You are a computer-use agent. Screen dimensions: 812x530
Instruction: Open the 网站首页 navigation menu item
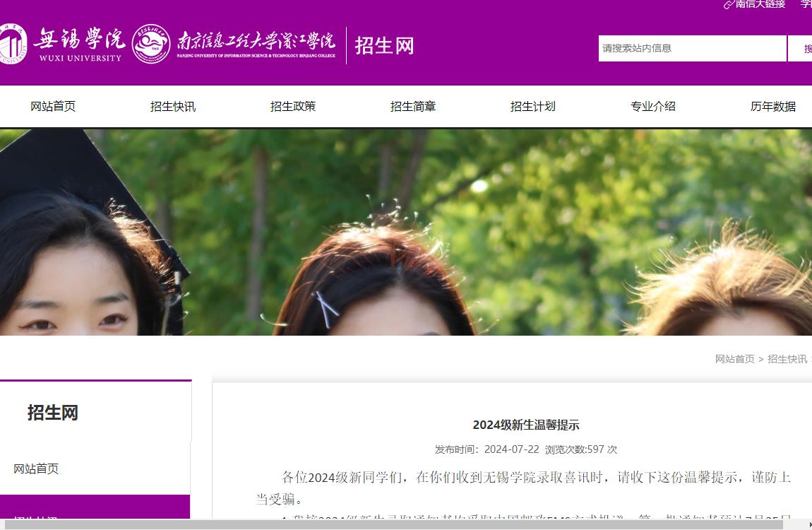coord(53,107)
